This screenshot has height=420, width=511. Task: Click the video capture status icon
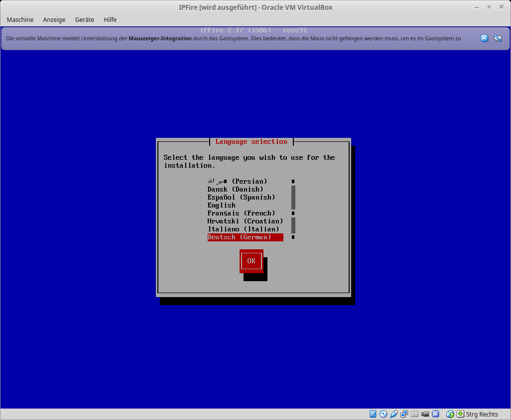425,414
